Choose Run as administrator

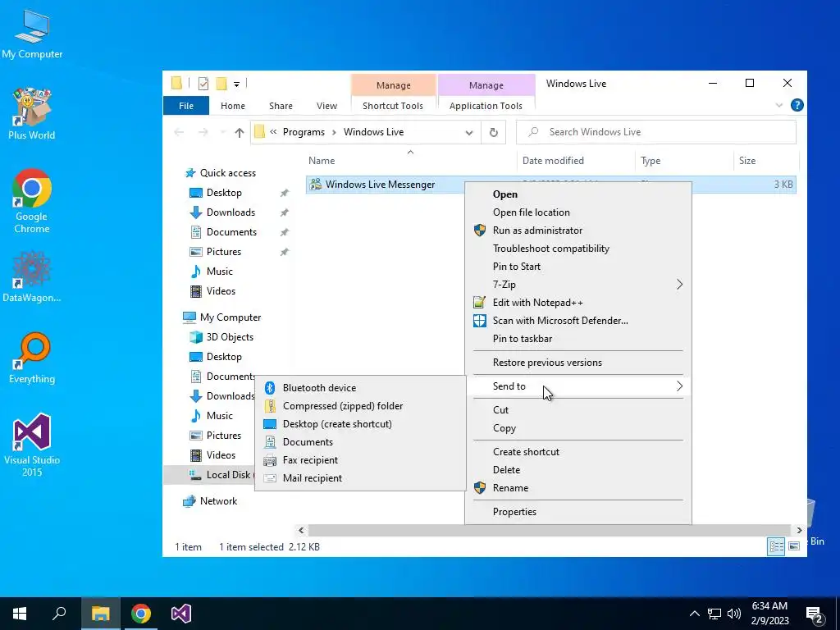tap(578, 231)
